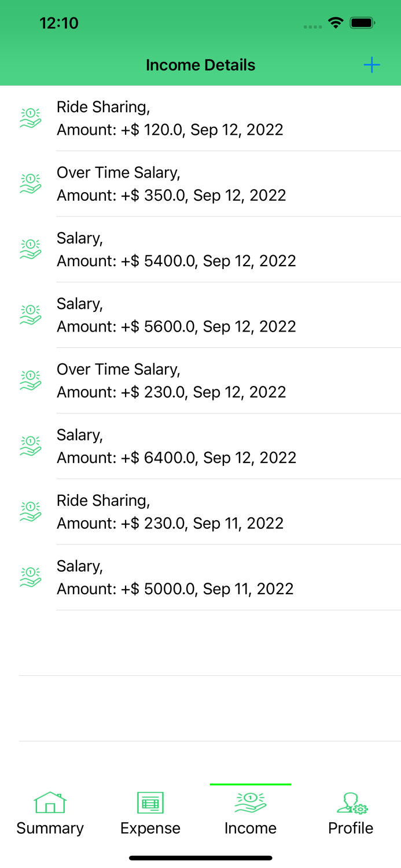401x868 pixels.
Task: Click the money icon beside Salary $6400
Action: (30, 446)
